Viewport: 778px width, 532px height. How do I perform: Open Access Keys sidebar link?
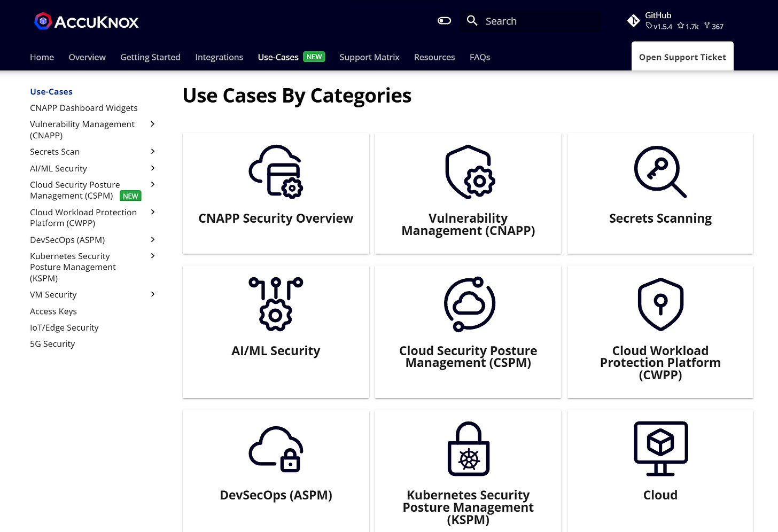(53, 311)
